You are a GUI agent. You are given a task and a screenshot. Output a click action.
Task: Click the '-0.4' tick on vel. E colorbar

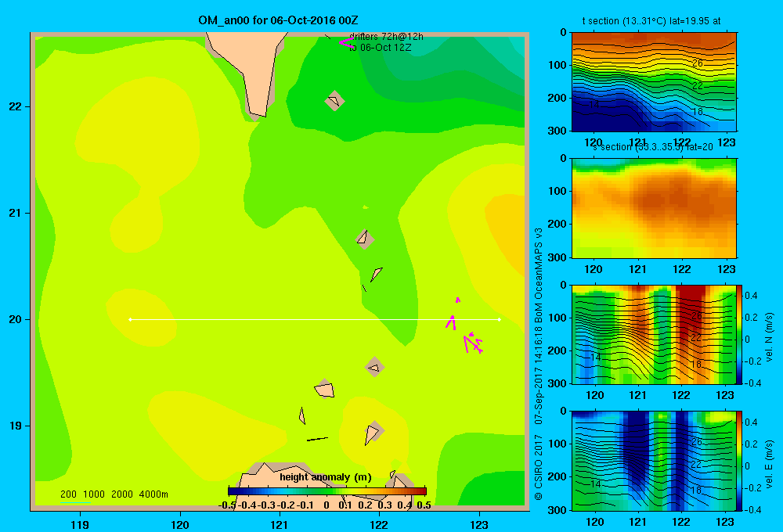[752, 509]
